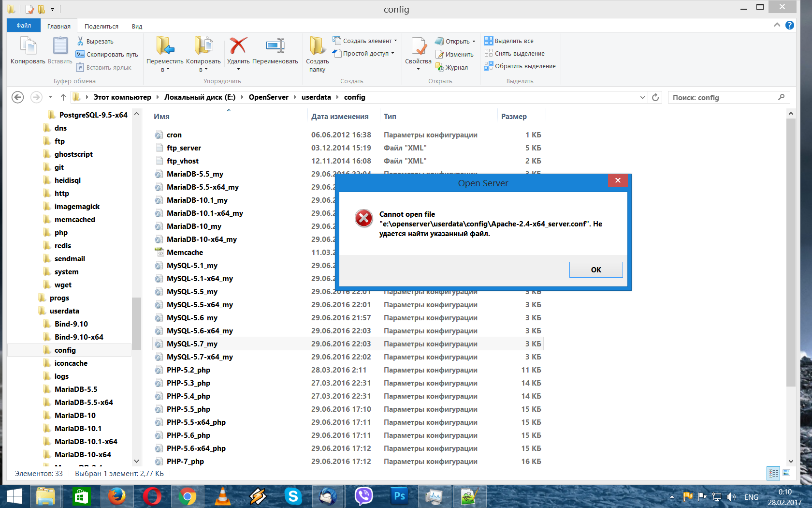This screenshot has height=508, width=812.
Task: Click the Копировать (Copy) ribbon icon
Action: click(x=28, y=46)
